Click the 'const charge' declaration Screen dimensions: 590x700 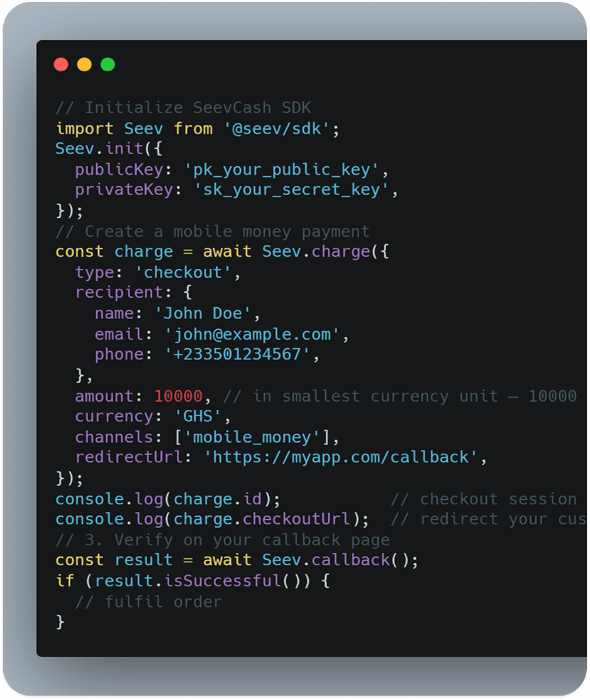114,252
